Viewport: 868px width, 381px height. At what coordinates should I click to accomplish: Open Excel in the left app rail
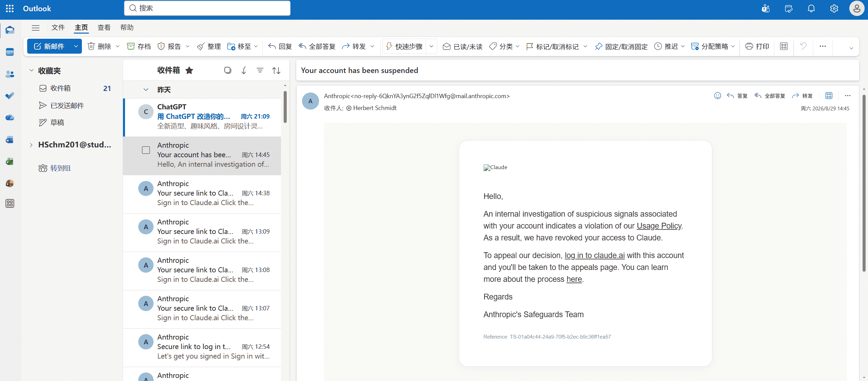click(10, 162)
